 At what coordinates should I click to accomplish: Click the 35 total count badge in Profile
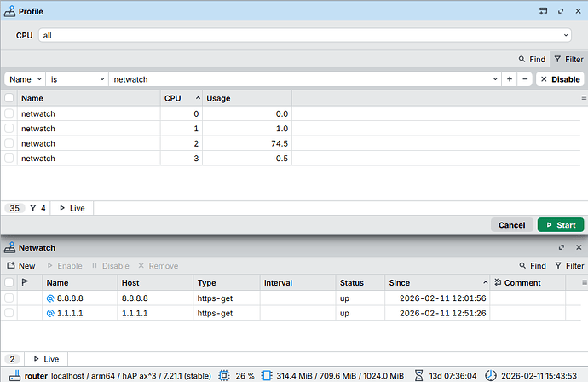[x=14, y=208]
